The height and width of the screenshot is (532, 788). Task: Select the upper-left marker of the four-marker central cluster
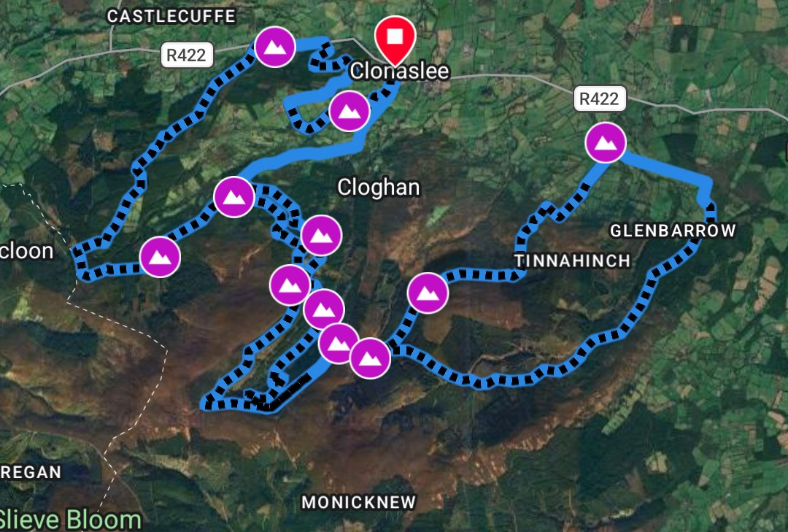point(290,285)
